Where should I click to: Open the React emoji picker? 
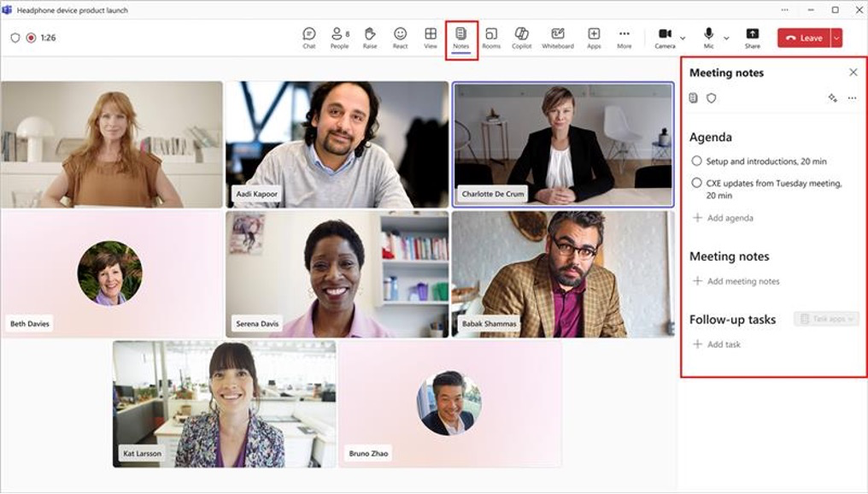400,38
